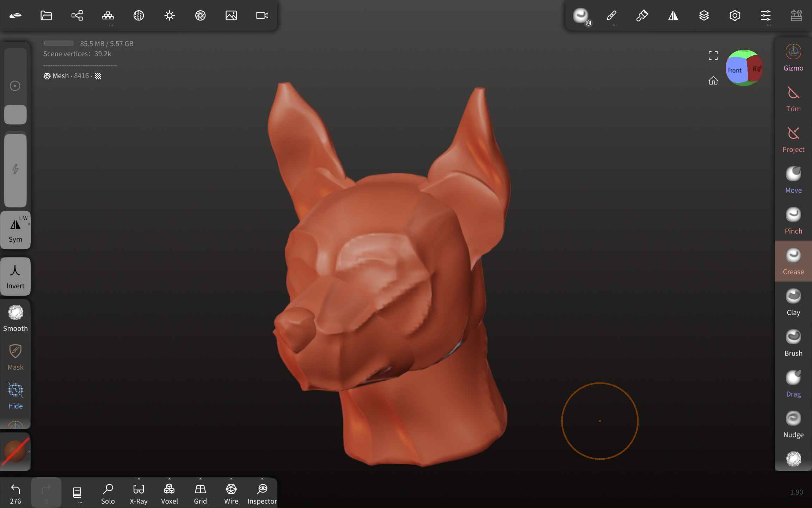Open the layers stack menu
This screenshot has width=812, height=508.
[704, 16]
